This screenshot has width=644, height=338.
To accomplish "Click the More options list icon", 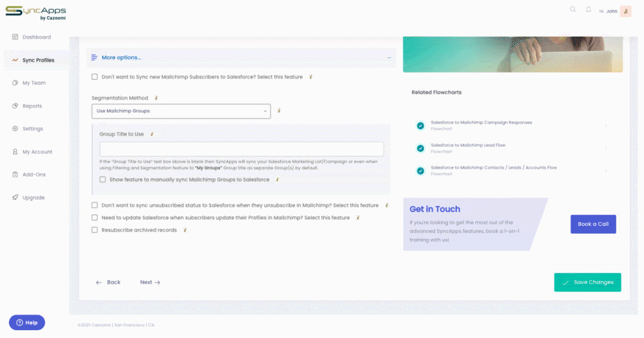I will (x=94, y=57).
